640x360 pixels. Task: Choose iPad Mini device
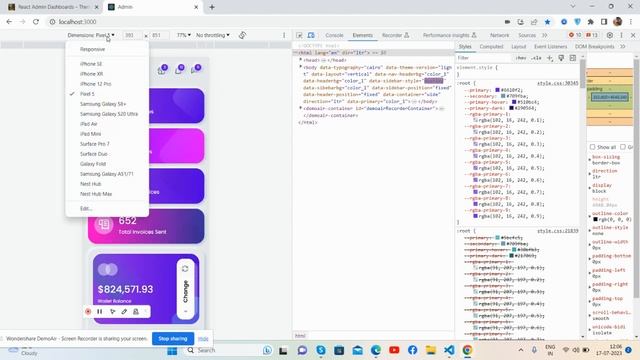pyautogui.click(x=91, y=134)
